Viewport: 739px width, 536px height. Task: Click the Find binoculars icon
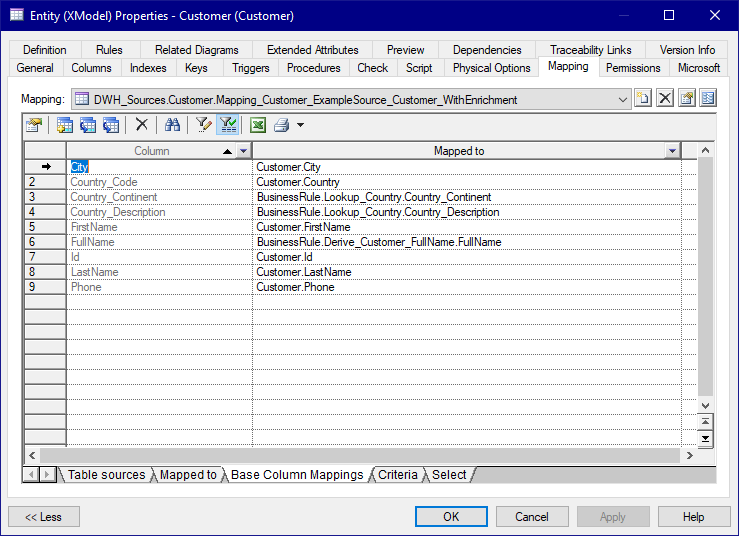172,125
